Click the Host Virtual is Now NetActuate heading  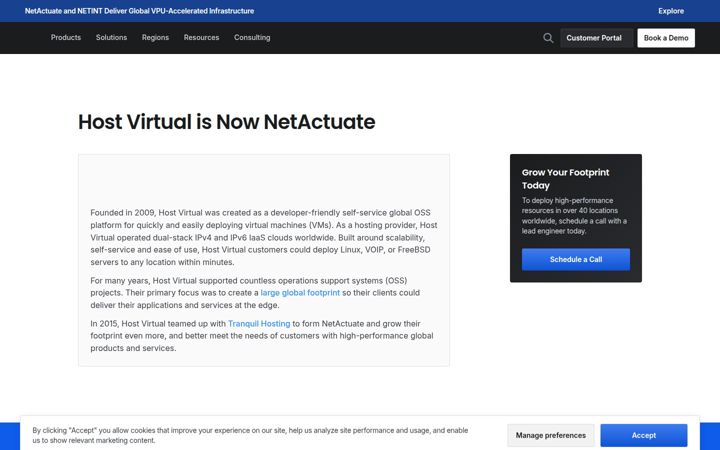pyautogui.click(x=226, y=122)
